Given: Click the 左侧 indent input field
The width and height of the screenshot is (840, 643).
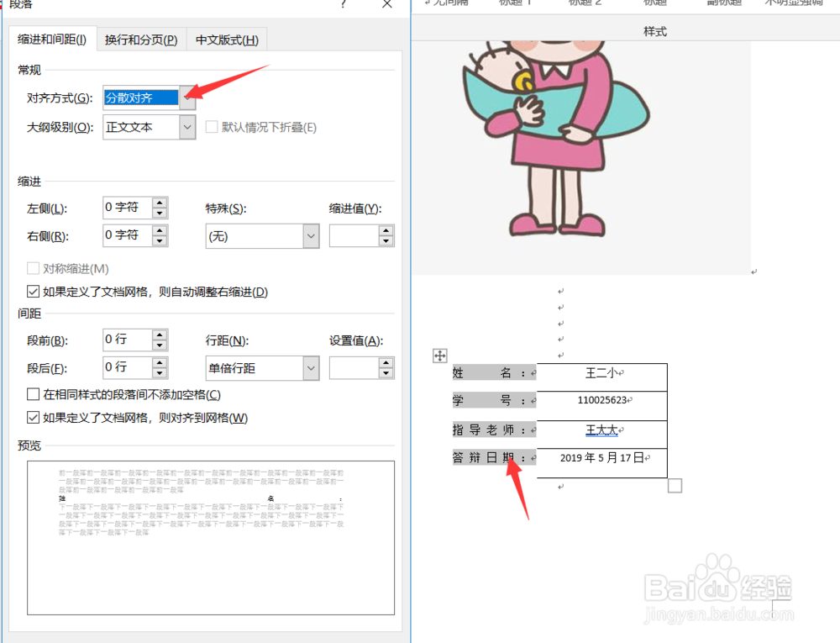Looking at the screenshot, I should (128, 208).
